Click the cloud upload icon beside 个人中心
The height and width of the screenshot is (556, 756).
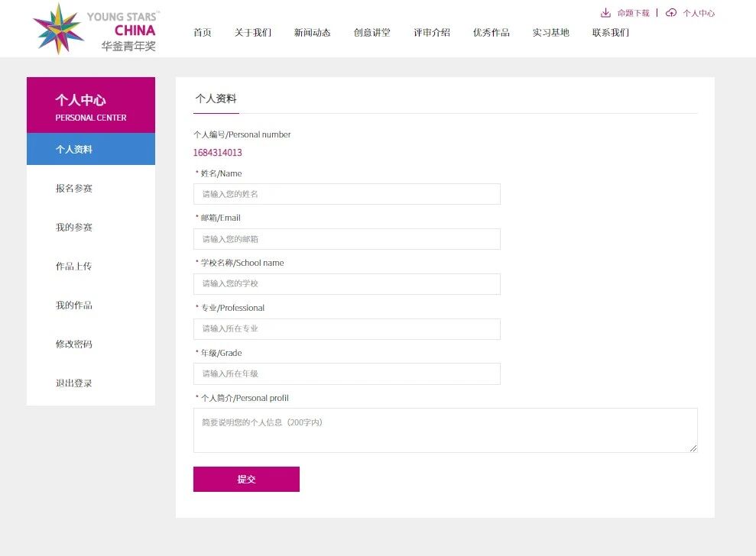[671, 13]
